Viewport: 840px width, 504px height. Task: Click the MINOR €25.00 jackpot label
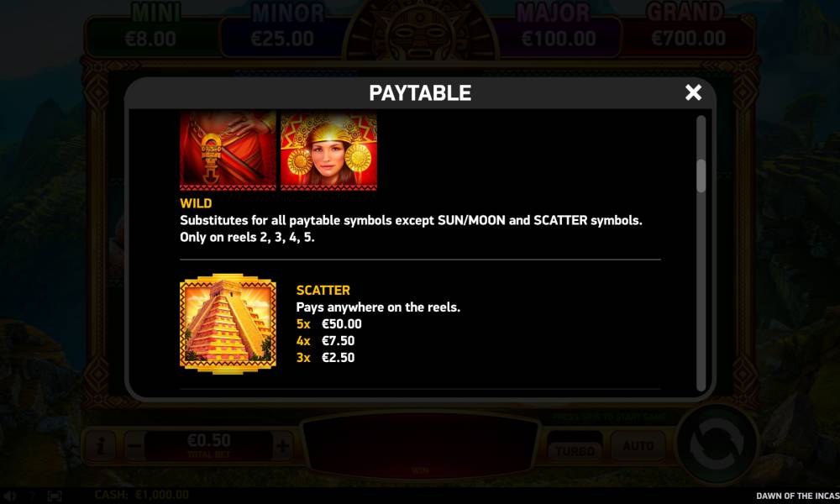coord(284,28)
